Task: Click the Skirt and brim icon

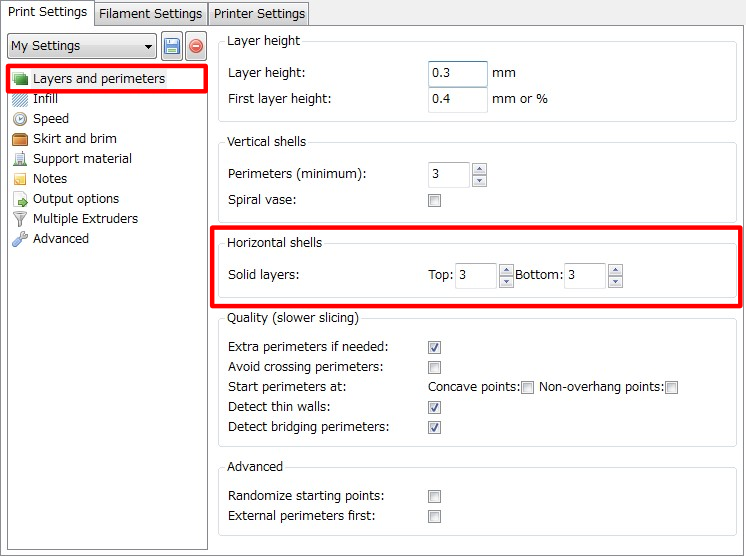Action: (20, 139)
